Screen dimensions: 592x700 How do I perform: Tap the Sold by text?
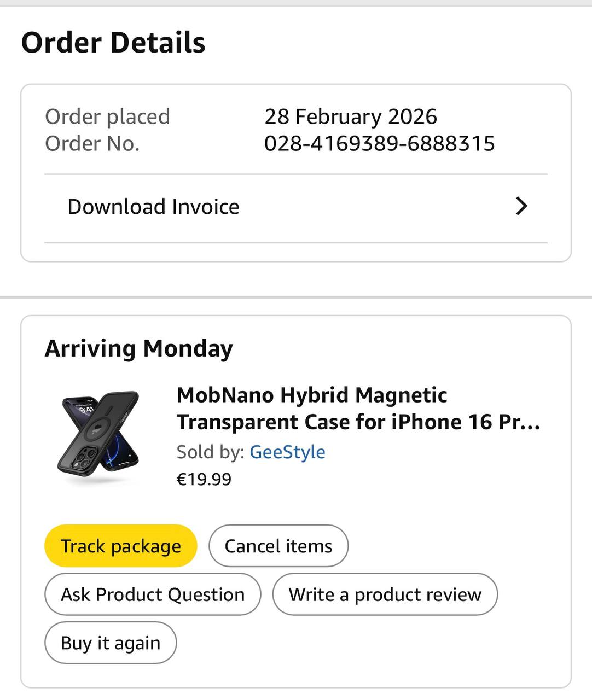210,452
